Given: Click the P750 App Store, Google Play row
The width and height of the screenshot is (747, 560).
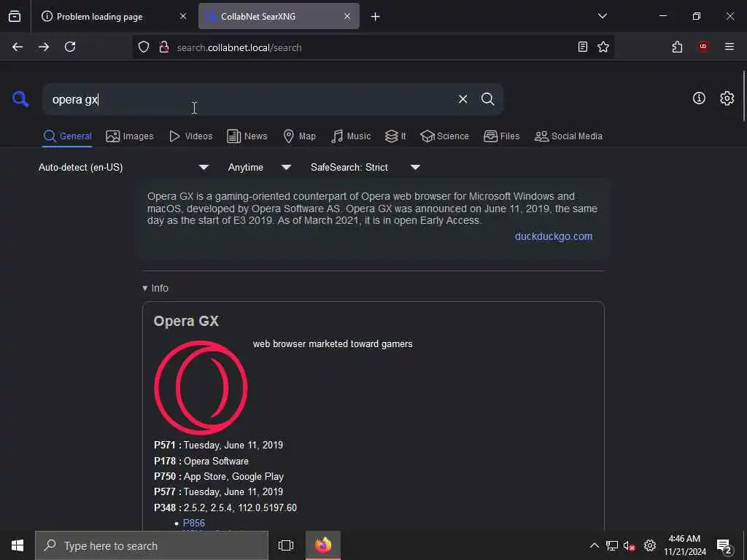Looking at the screenshot, I should point(219,476).
